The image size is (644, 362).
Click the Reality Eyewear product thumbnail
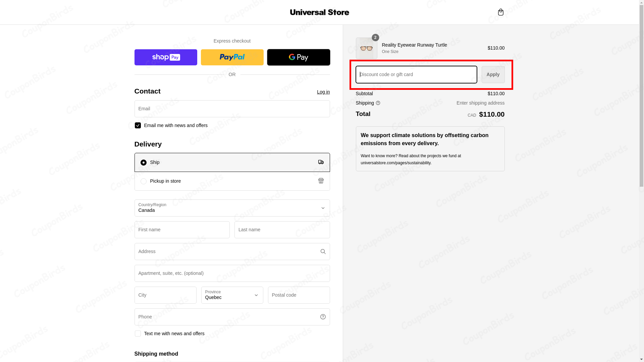click(x=366, y=48)
